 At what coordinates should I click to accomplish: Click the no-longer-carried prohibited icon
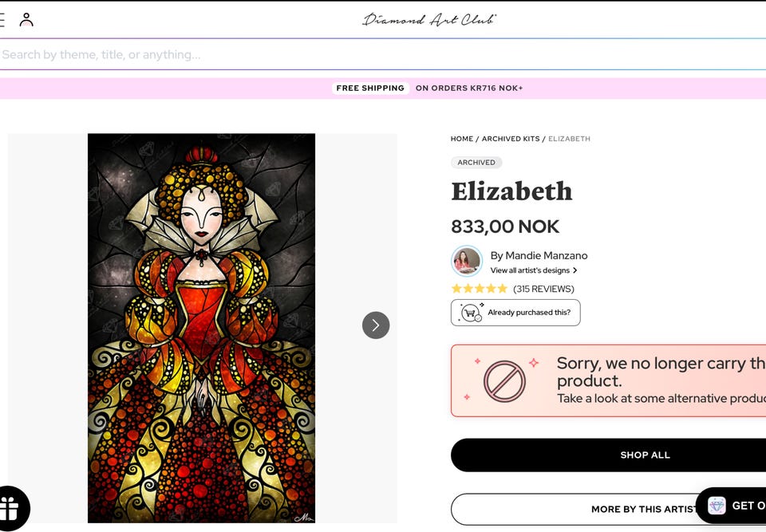click(504, 381)
